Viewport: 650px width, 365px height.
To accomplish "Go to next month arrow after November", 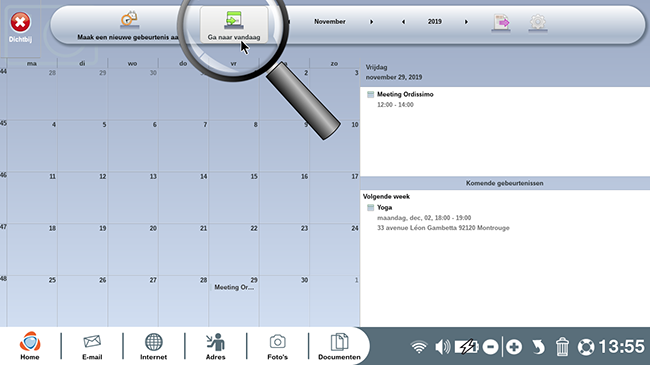I will tap(371, 22).
